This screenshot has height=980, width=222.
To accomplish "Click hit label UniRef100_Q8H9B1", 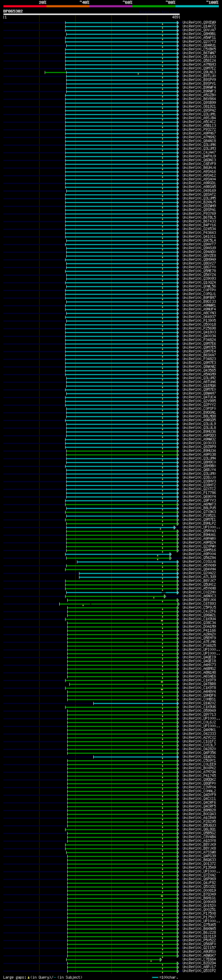I will (x=199, y=34).
